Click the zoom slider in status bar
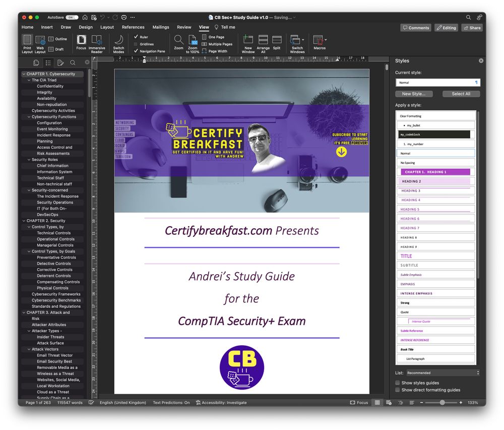The width and height of the screenshot is (504, 430). click(x=442, y=403)
